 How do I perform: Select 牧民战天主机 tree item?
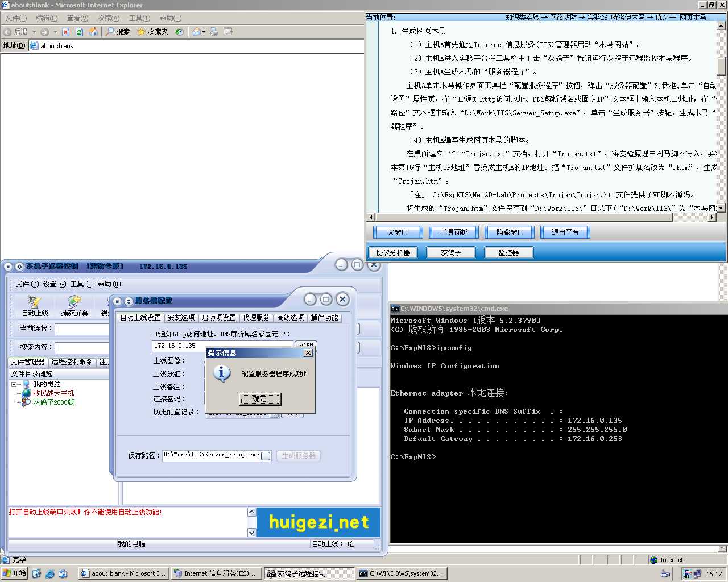(53, 393)
